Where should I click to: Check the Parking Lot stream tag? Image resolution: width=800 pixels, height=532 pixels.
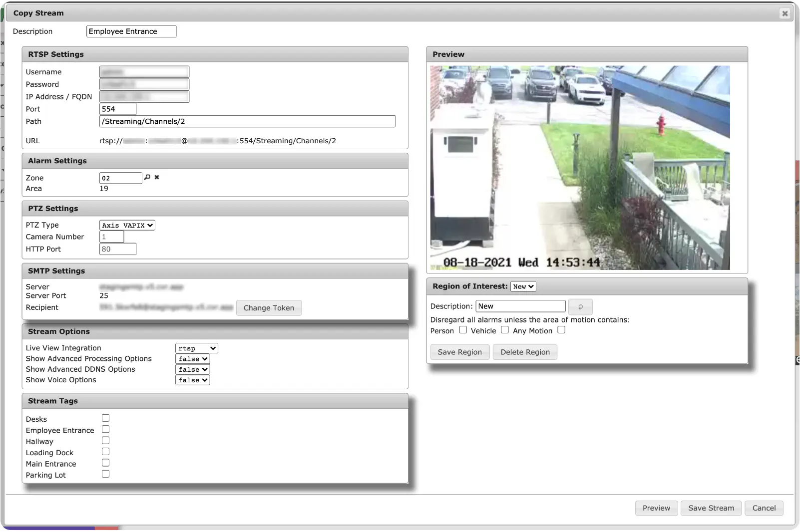pyautogui.click(x=105, y=474)
